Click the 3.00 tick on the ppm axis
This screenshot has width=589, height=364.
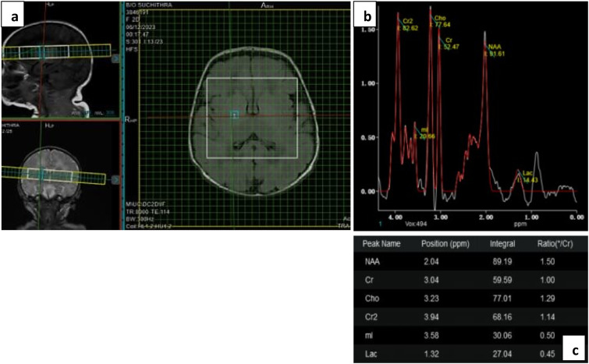pyautogui.click(x=441, y=217)
